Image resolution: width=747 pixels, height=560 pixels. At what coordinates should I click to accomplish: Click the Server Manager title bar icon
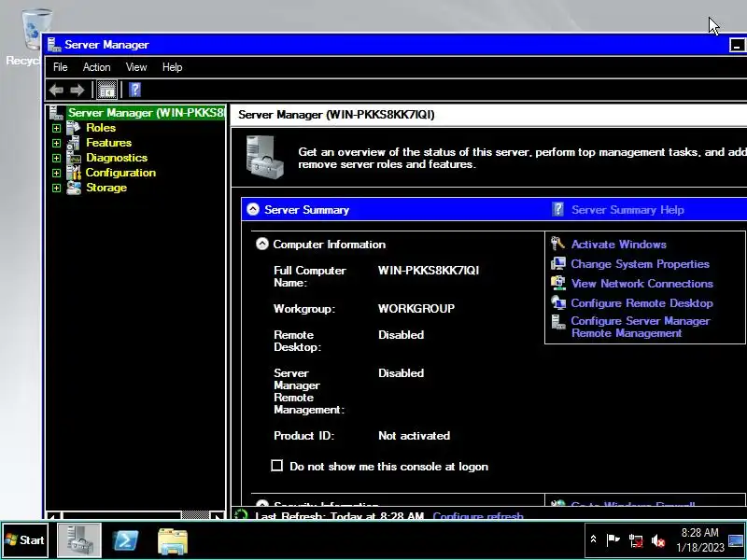click(54, 45)
